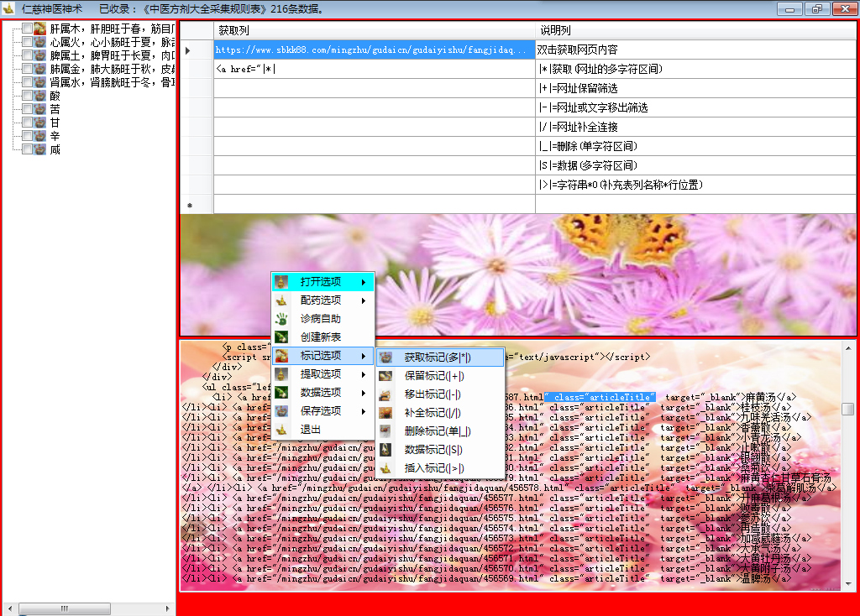The width and height of the screenshot is (860, 616).
Task: Click the tree icon beside 心属火
Action: [40, 42]
